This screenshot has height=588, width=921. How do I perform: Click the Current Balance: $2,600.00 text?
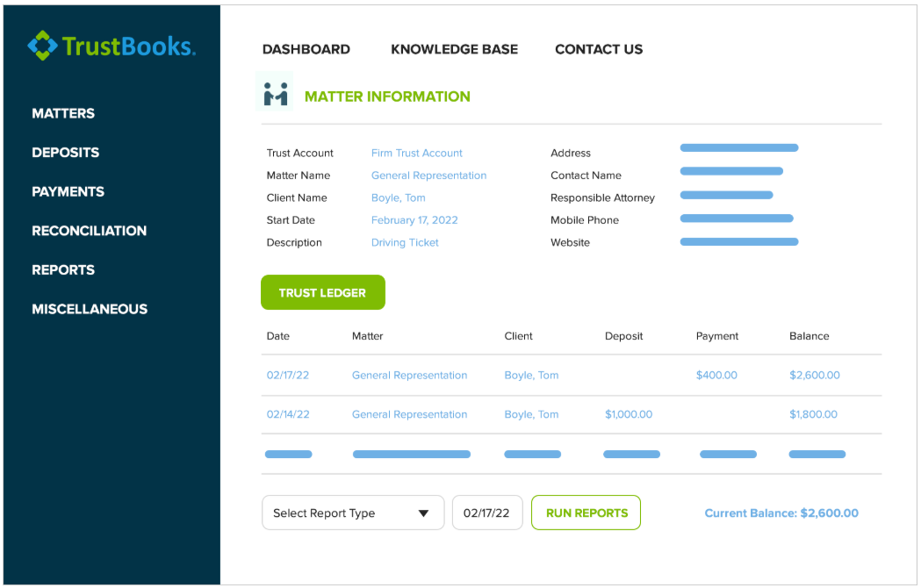pos(781,513)
